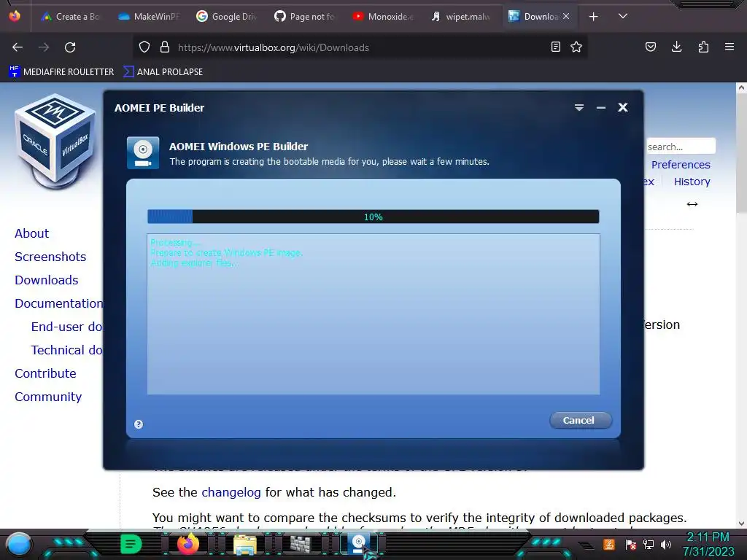Click the volume speaker tray icon
The image size is (747, 560).
(666, 544)
